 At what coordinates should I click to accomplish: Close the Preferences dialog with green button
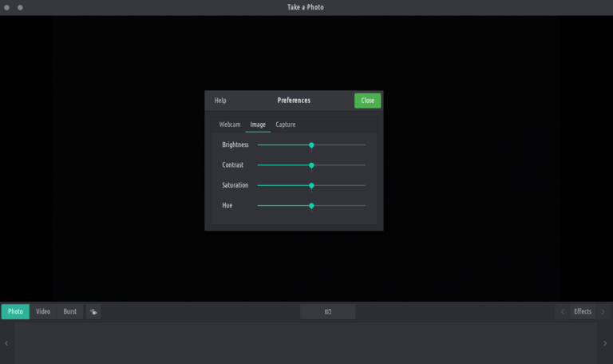[x=367, y=101]
